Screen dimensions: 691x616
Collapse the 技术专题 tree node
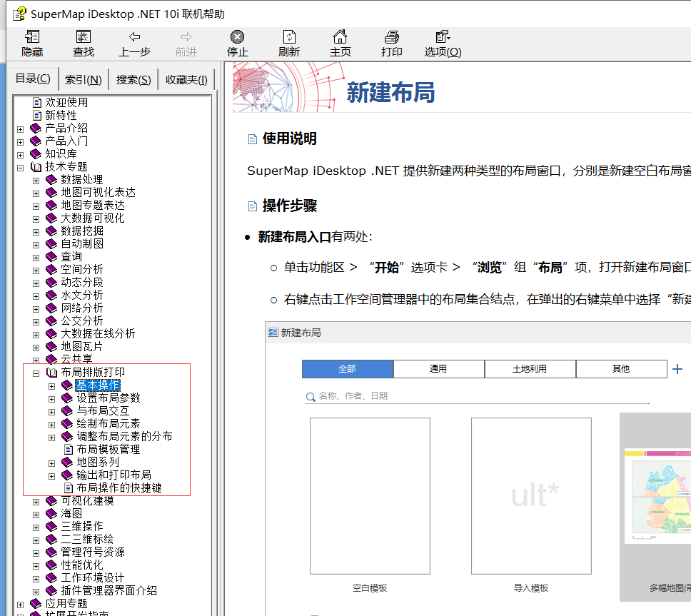coord(20,168)
